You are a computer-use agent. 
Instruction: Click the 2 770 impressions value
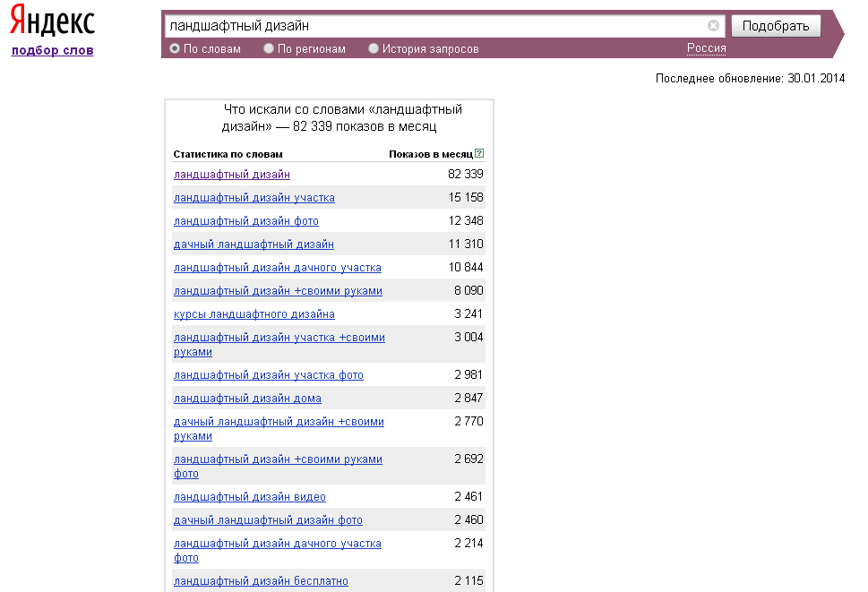coord(468,421)
